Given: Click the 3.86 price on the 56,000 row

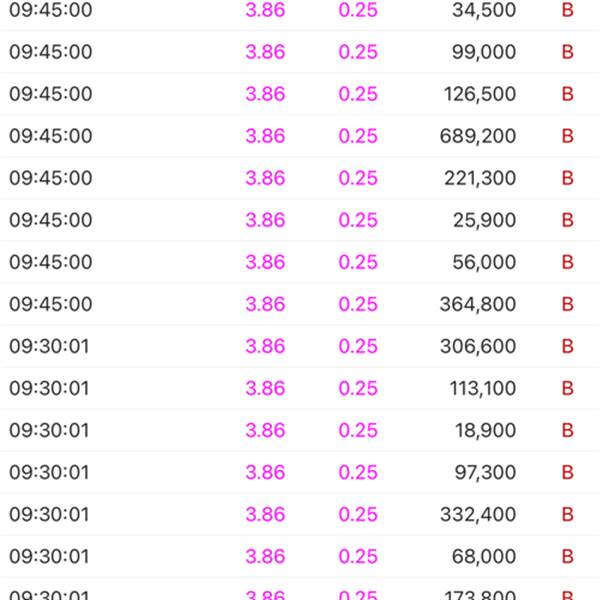Looking at the screenshot, I should [265, 262].
